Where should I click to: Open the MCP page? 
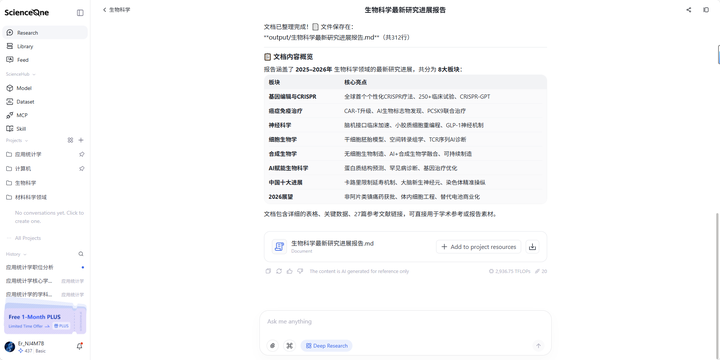click(x=45, y=115)
